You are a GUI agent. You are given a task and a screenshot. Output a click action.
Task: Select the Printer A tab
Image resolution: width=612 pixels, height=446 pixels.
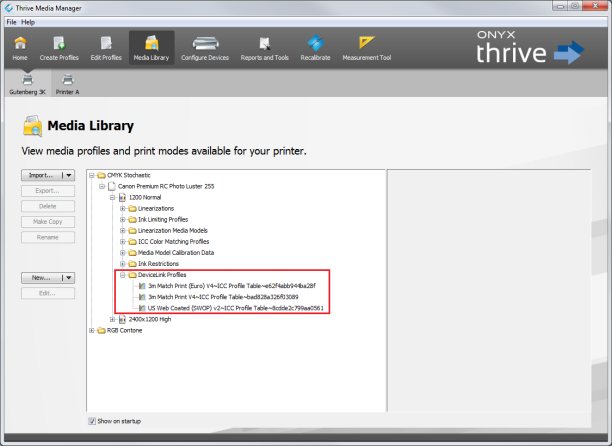click(x=68, y=84)
